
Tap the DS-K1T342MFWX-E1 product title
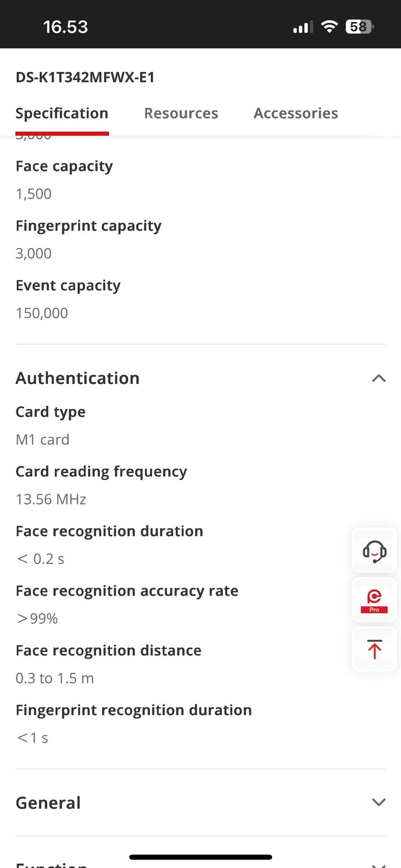coord(85,77)
